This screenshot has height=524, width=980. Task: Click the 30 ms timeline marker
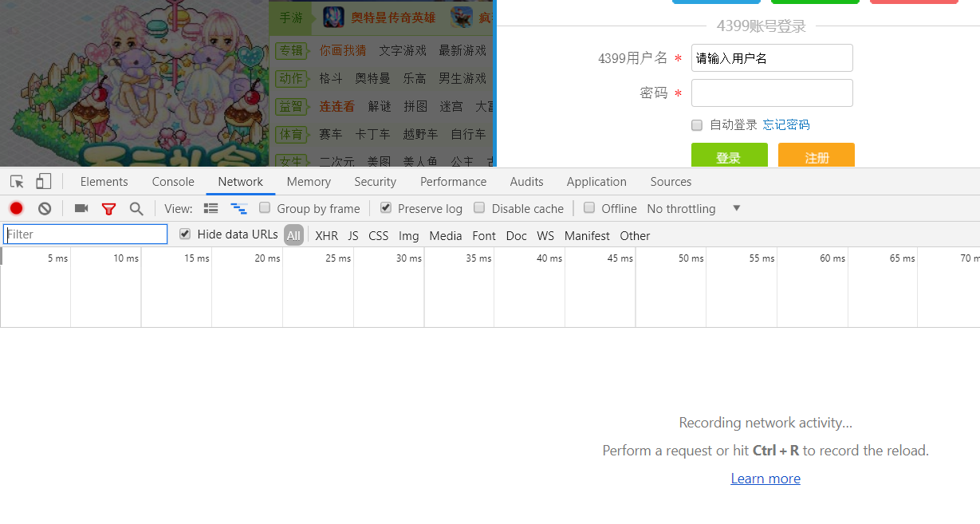409,258
